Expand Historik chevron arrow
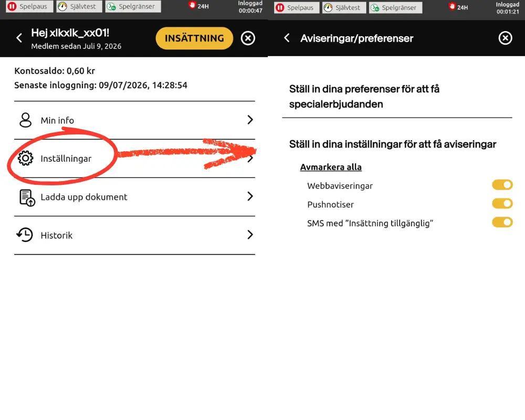This screenshot has width=525, height=420. 250,235
